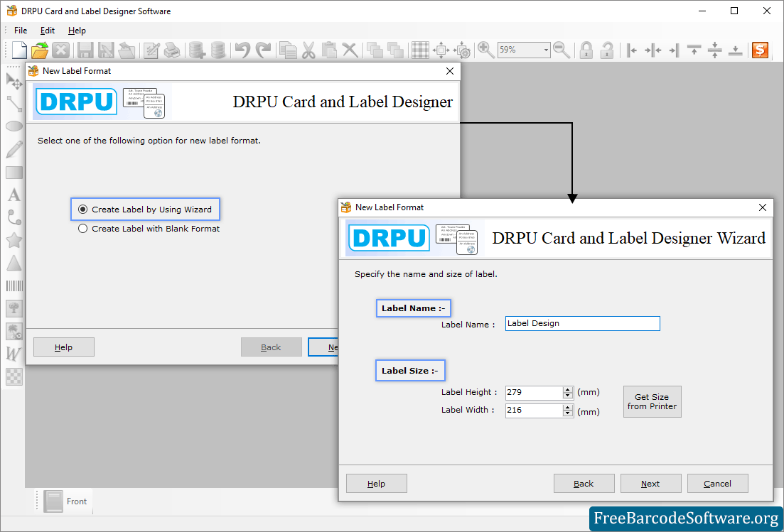Close the wizard New Label Format dialog
Screen dimensions: 784x532
763,207
